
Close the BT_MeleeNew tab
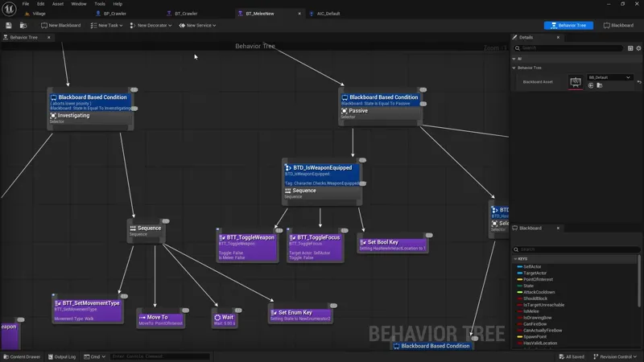[299, 14]
